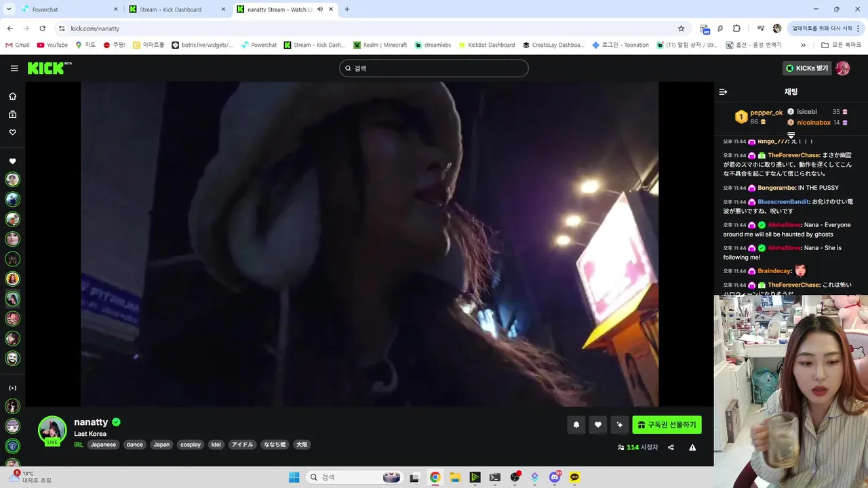
Task: Select the Japan tag
Action: coord(161,445)
